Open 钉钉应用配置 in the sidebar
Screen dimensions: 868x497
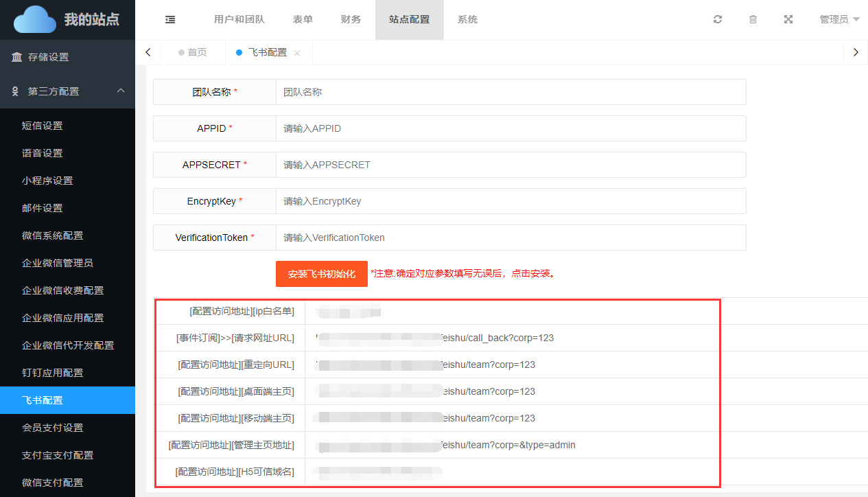[x=52, y=373]
